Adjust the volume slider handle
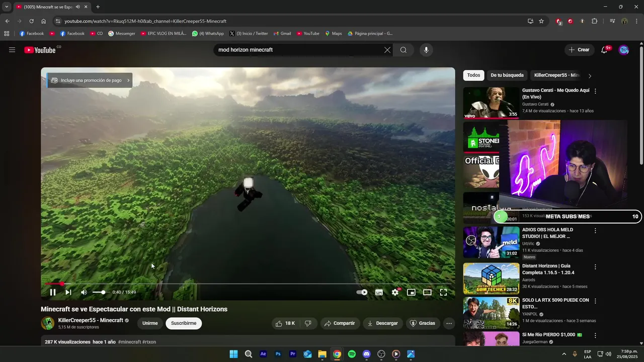644x362 pixels. tap(103, 292)
